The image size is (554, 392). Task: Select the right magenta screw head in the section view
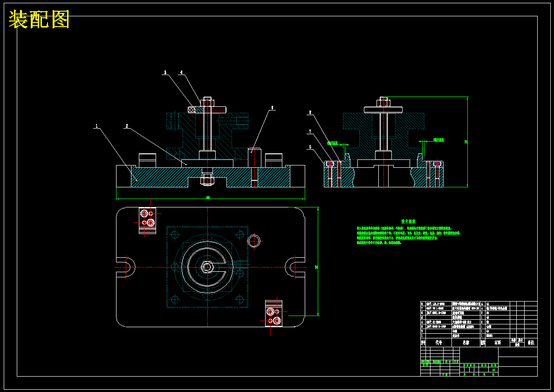pos(438,163)
